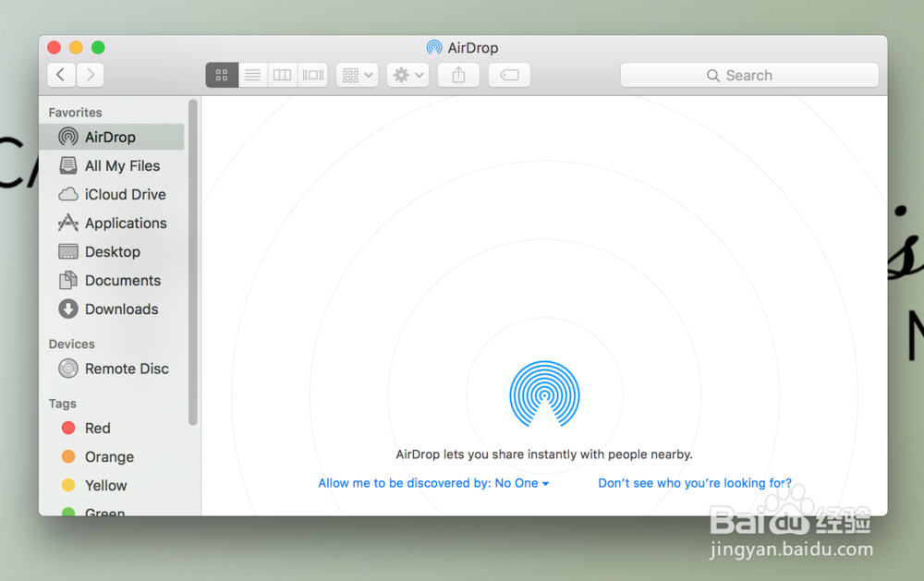Switch to icon view
The image size is (924, 581).
[x=222, y=75]
